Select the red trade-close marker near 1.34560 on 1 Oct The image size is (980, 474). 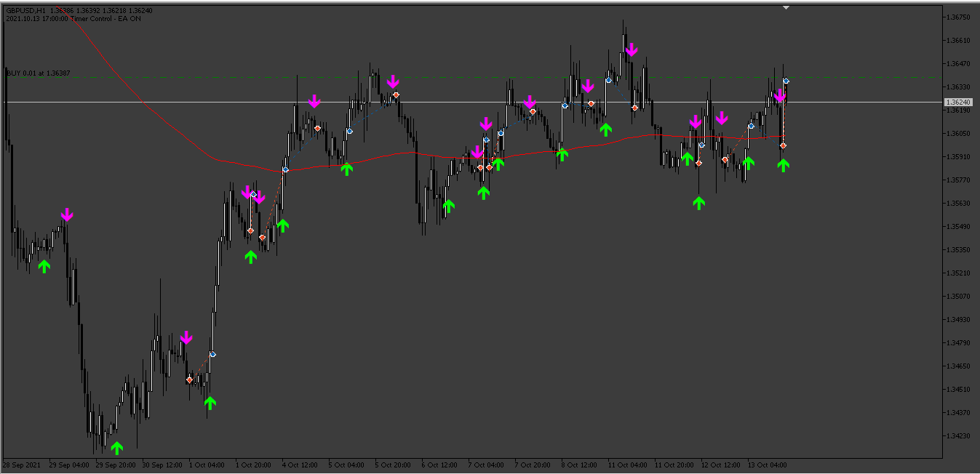point(189,379)
